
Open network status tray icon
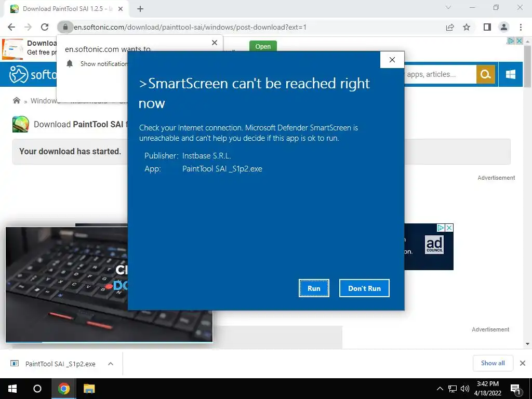(453, 389)
